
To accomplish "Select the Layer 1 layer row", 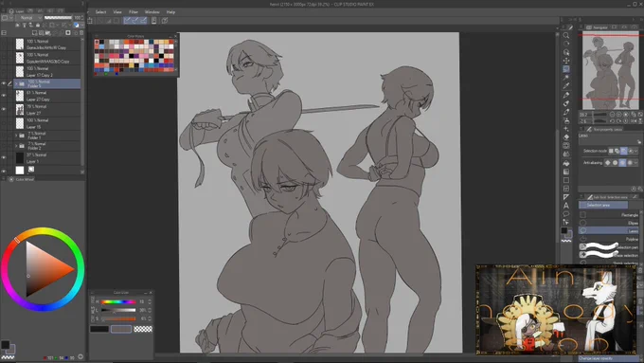I will point(47,158).
